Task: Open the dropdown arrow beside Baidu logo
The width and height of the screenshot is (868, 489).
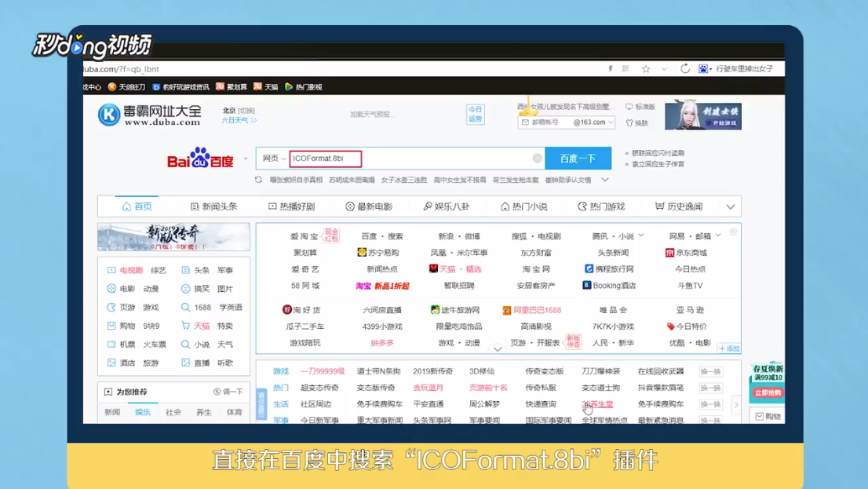Action: pos(246,159)
